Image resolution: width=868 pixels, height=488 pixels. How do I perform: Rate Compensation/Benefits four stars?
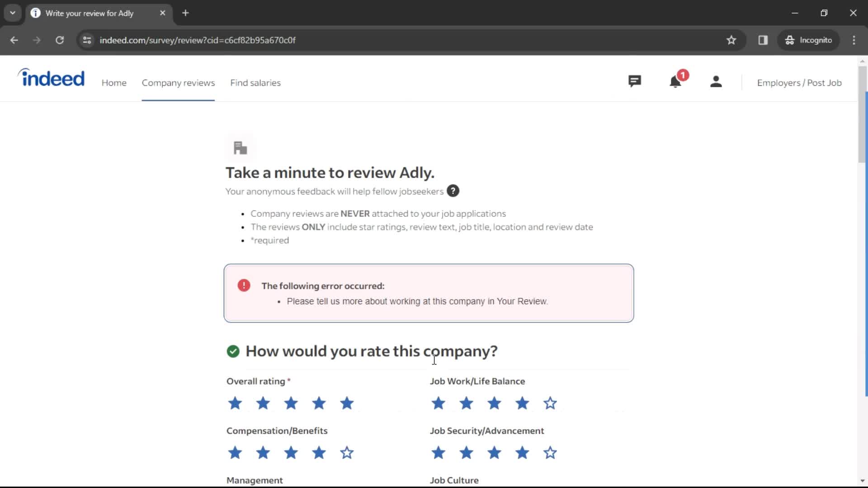[319, 453]
